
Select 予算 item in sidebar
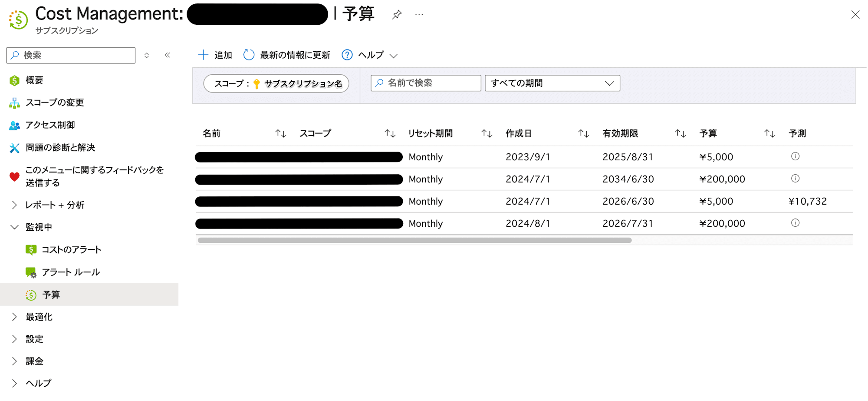click(89, 295)
